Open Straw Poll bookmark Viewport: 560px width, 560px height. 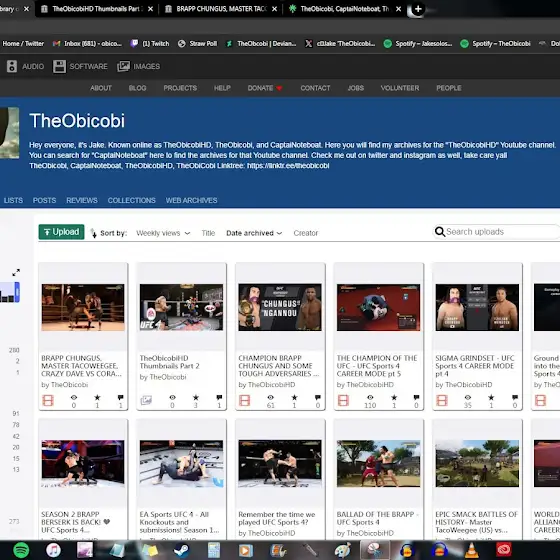pos(198,44)
